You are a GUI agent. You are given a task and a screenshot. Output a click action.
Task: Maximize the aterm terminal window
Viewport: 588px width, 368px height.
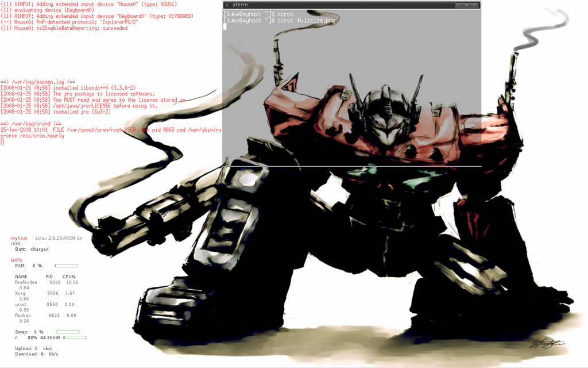[467, 5]
